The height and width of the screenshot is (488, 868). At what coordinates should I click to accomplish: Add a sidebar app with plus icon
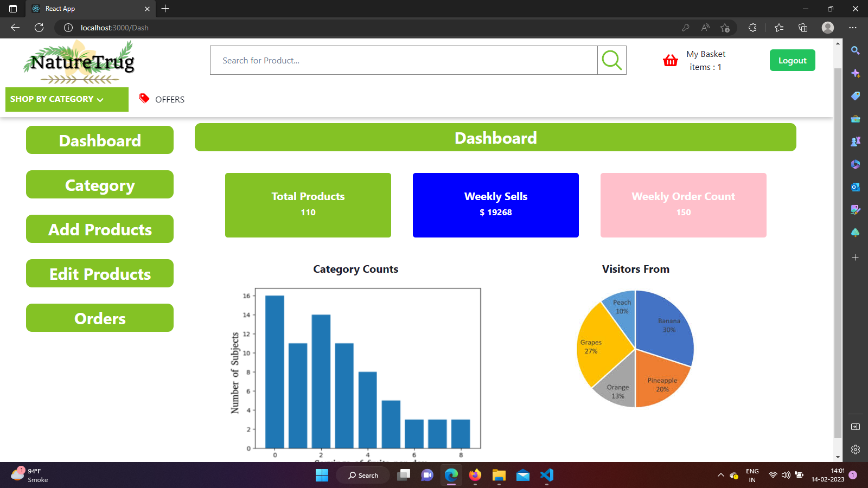tap(856, 258)
